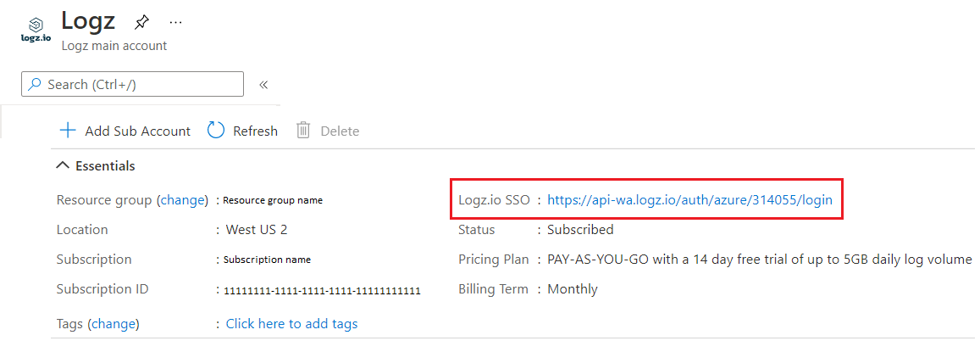Screen dimensions: 980x352
Task: Collapse the Essentials section
Action: [x=63, y=166]
